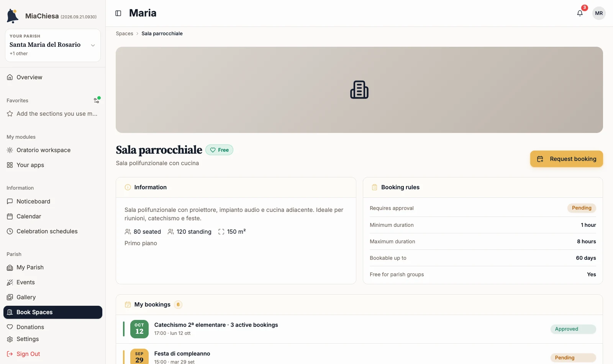Image resolution: width=613 pixels, height=364 pixels.
Task: Click the 60 days bookable value
Action: click(586, 258)
